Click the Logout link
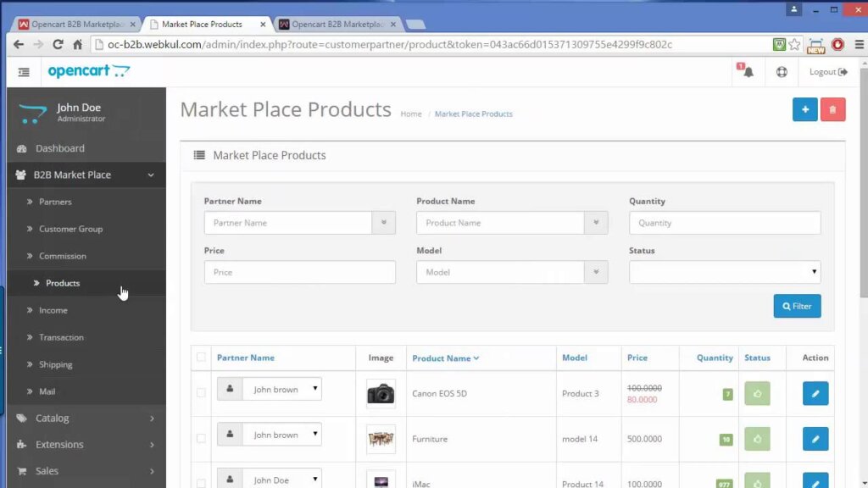Viewport: 868px width, 488px height. point(827,72)
